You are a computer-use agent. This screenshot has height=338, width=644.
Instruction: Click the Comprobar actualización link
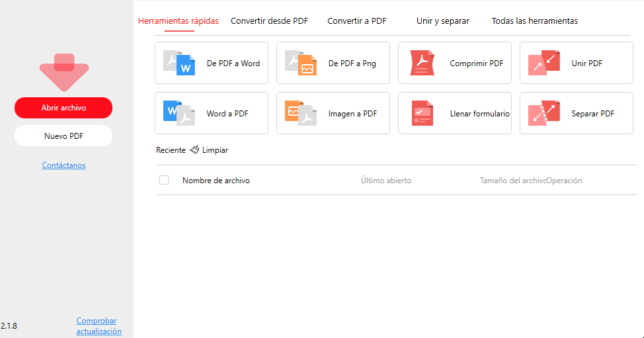pos(99,325)
